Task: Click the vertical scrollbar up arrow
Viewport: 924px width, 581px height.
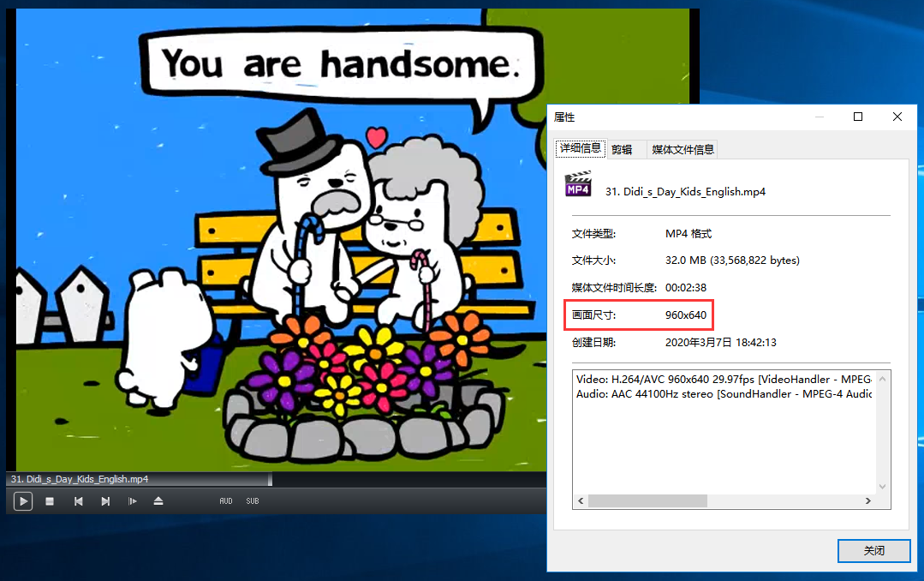Action: point(883,379)
